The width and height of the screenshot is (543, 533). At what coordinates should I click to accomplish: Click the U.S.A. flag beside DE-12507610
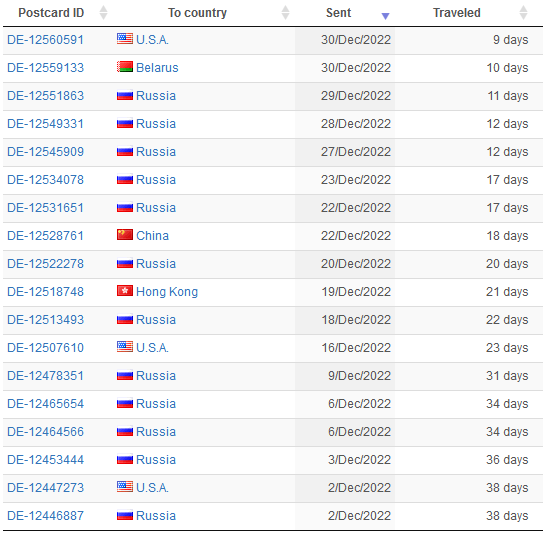point(125,346)
